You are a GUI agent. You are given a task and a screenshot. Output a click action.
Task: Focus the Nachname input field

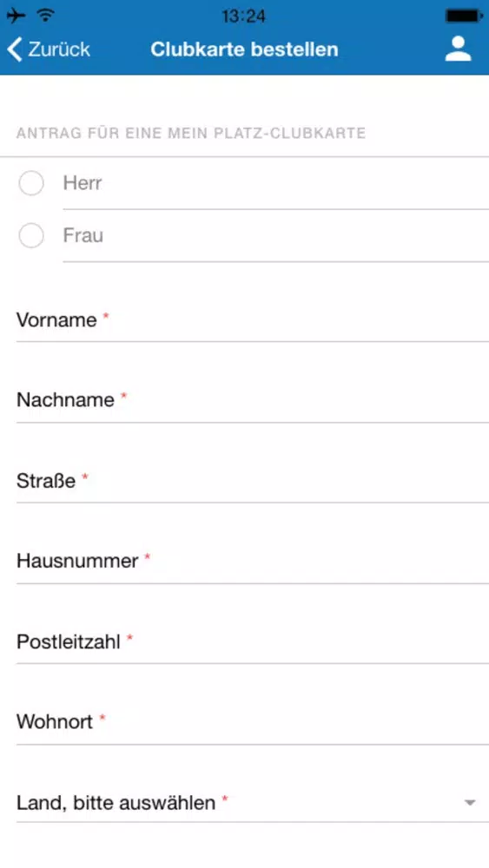[x=253, y=399]
